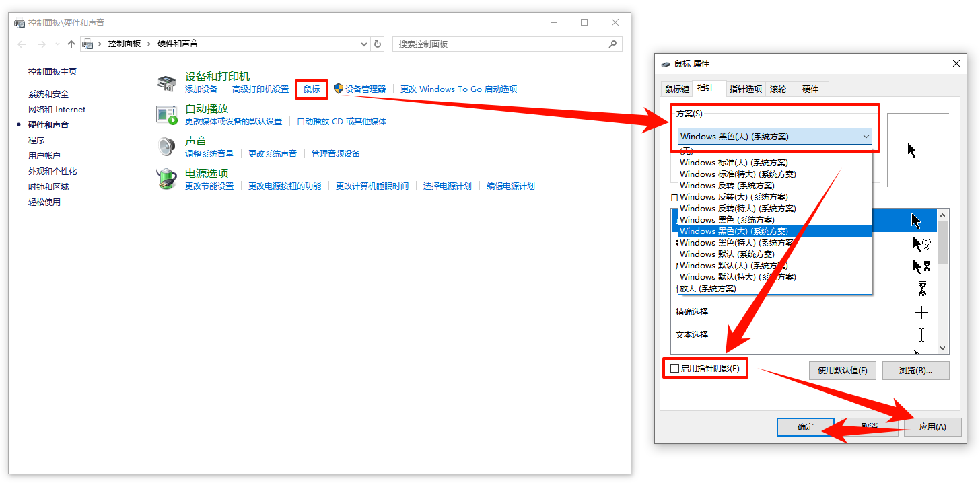Click the forward navigation arrow in Control Panel
This screenshot has height=487, width=980.
(42, 44)
